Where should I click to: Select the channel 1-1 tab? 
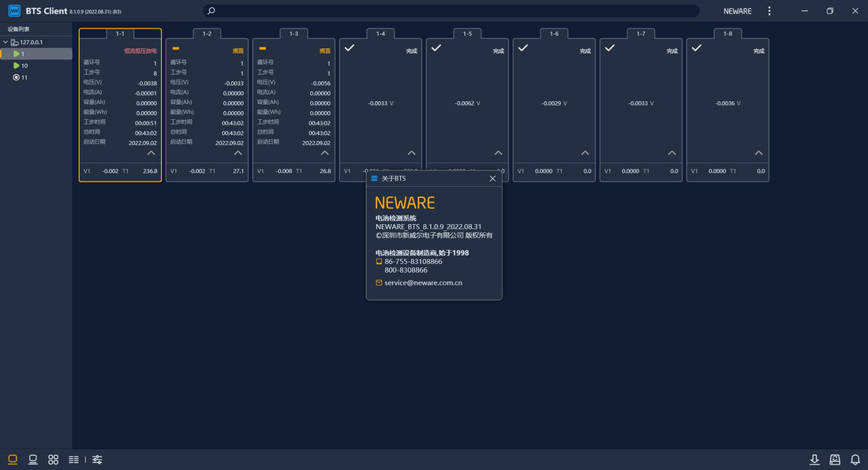[x=120, y=34]
